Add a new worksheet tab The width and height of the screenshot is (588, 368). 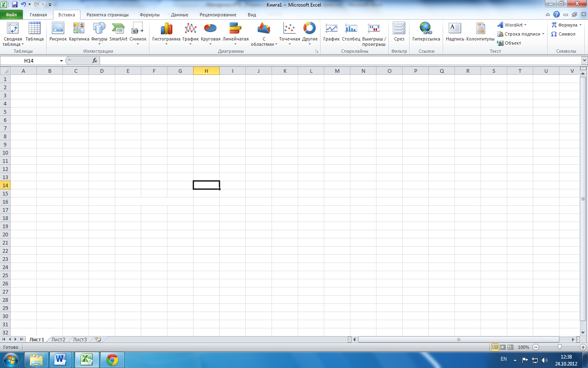98,339
